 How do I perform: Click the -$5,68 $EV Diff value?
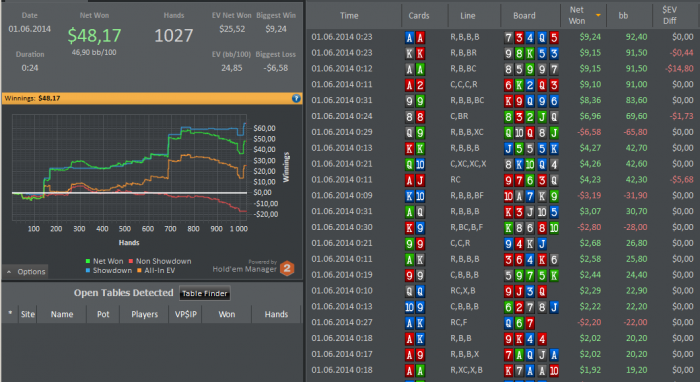pyautogui.click(x=681, y=179)
